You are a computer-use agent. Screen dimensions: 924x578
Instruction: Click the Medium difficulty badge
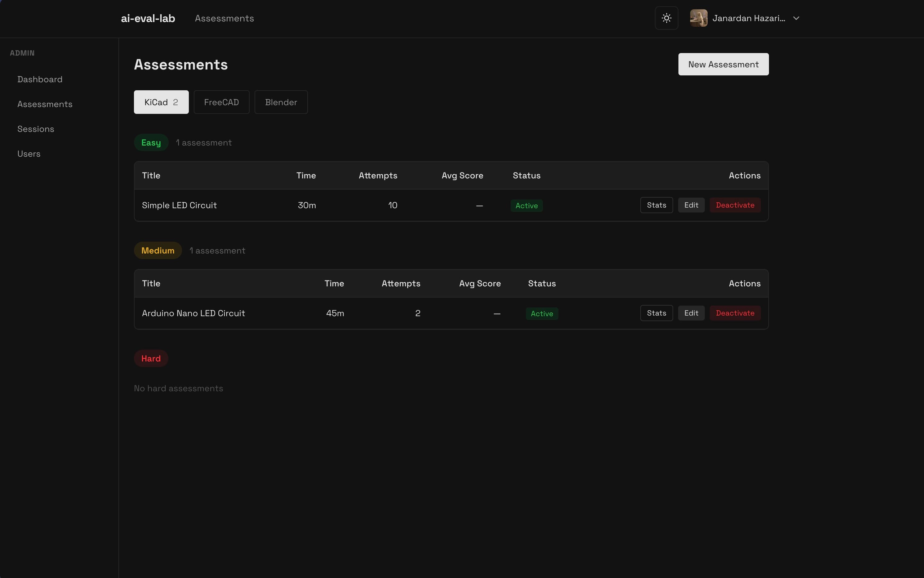click(158, 250)
